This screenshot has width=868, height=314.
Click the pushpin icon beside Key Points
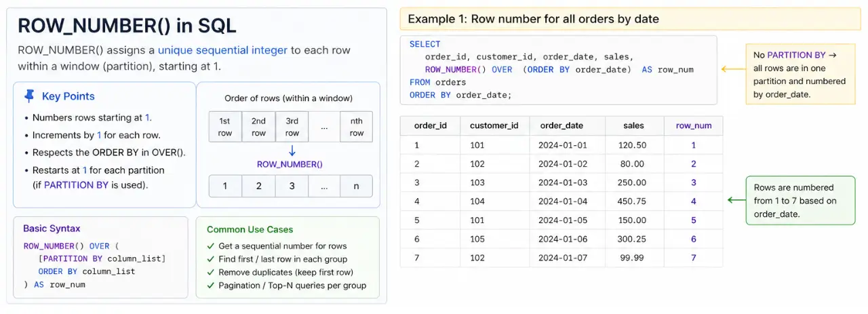coord(29,96)
